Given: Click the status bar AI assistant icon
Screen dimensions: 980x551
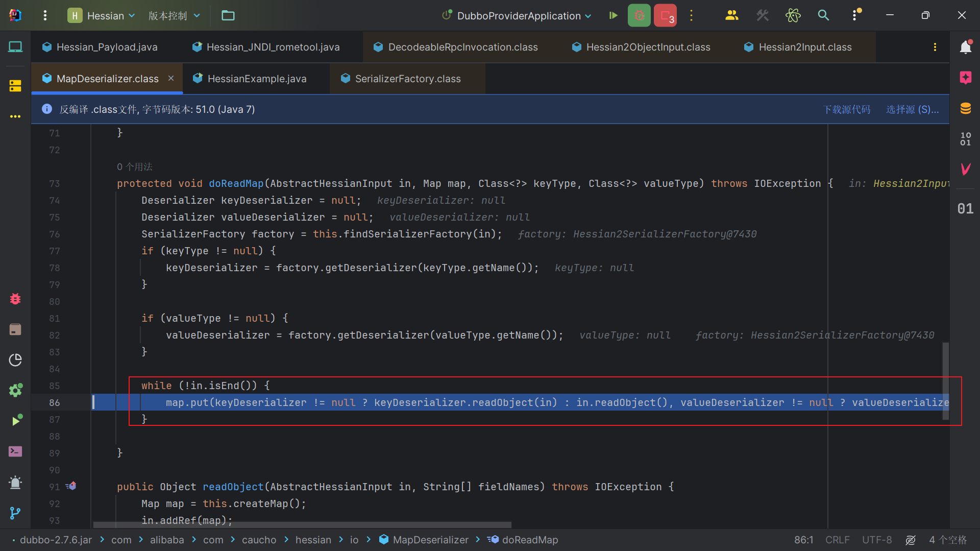Looking at the screenshot, I should (x=911, y=540).
